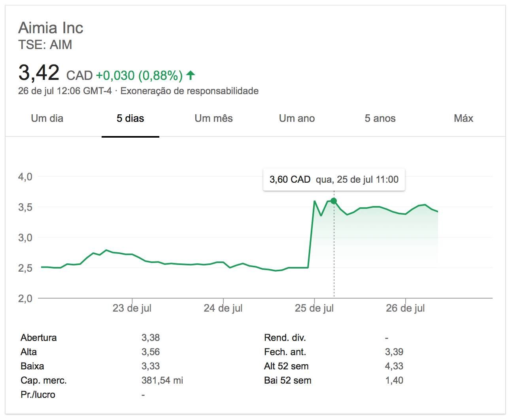Click the Pr./lucro label
Screen dimensions: 510x420
click(x=38, y=395)
